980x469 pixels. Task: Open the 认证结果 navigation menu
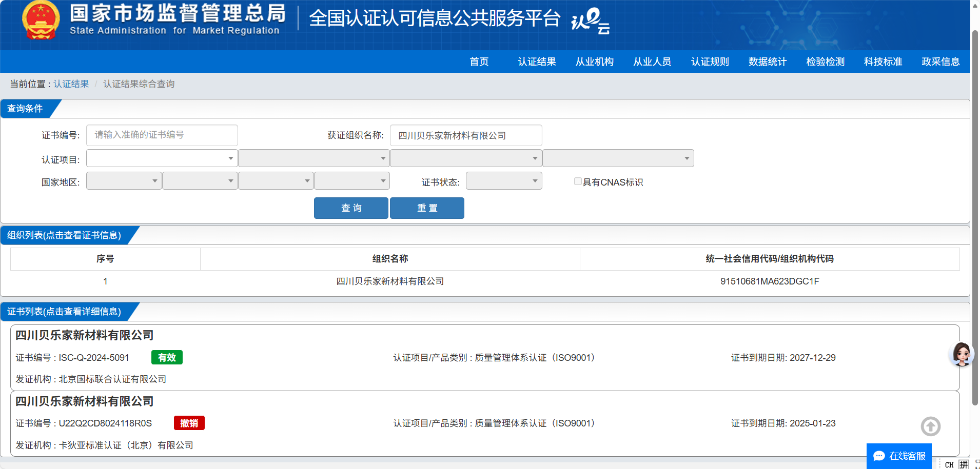pos(537,62)
